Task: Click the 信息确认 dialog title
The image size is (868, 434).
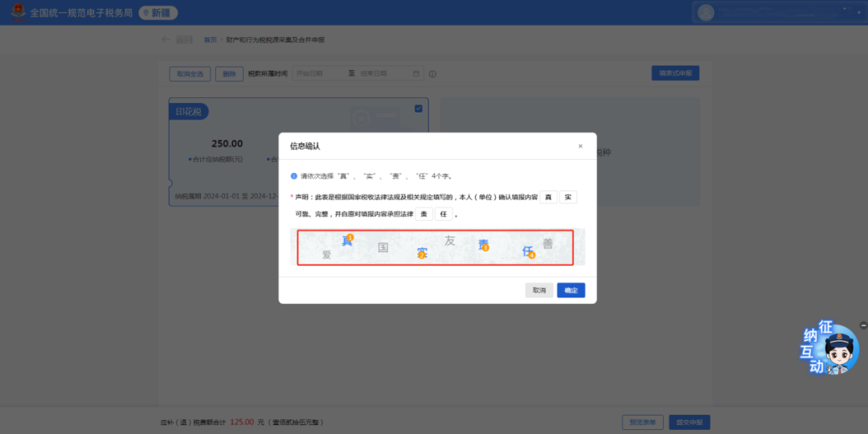Action: (x=305, y=146)
